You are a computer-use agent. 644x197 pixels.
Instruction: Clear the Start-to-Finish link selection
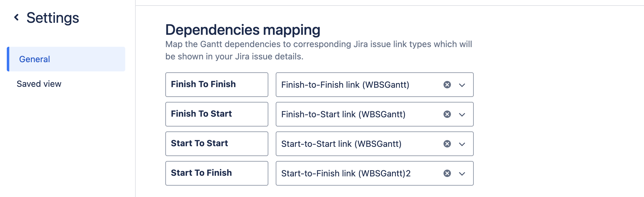447,173
